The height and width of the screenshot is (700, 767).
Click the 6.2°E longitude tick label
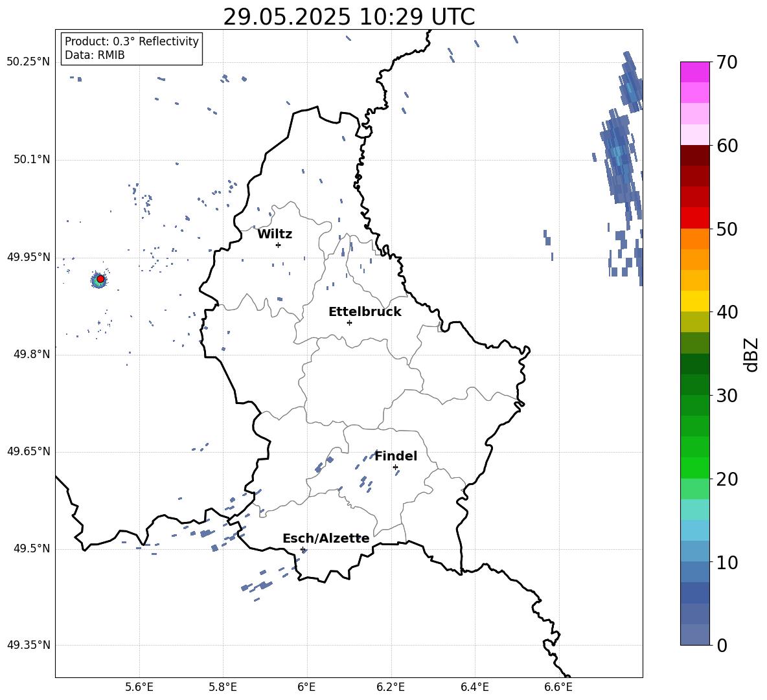(391, 688)
